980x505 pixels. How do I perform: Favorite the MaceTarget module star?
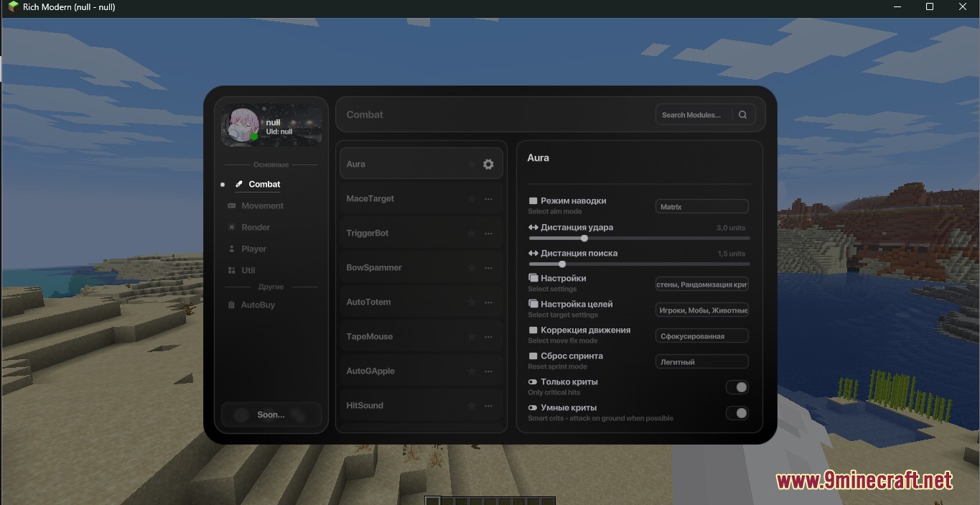(472, 199)
